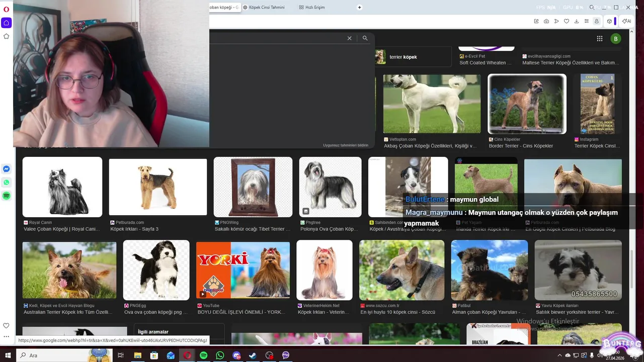Open Akbaş Çoban Köpeği image result
Image resolution: width=644 pixels, height=362 pixels.
coord(432,104)
